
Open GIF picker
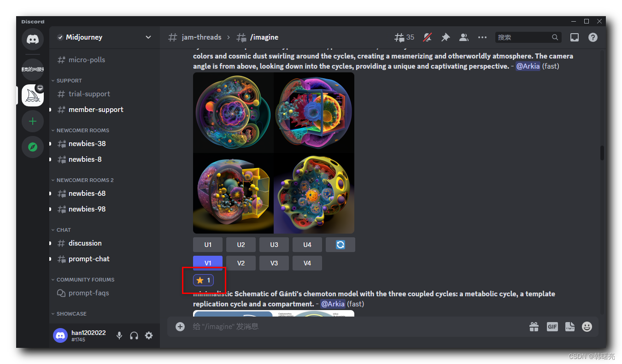click(552, 327)
